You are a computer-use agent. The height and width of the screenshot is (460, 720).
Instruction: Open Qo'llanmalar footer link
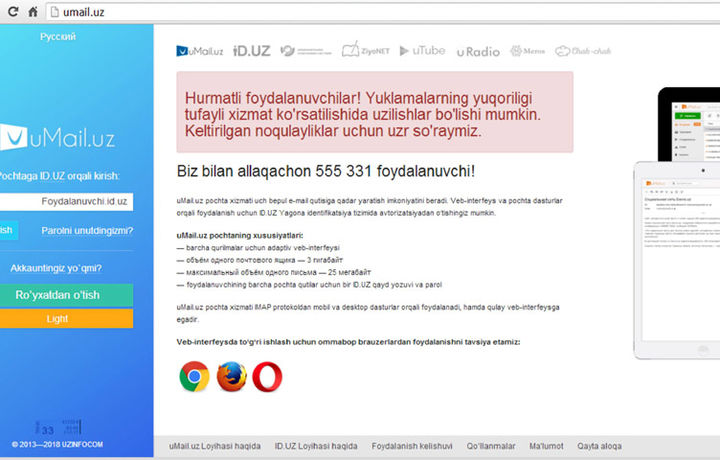pos(491,446)
